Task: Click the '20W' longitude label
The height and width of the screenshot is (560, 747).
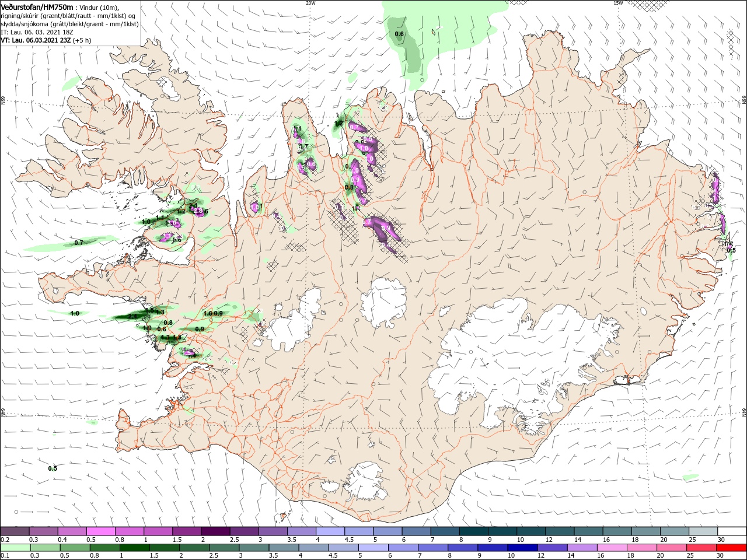Action: (310, 2)
